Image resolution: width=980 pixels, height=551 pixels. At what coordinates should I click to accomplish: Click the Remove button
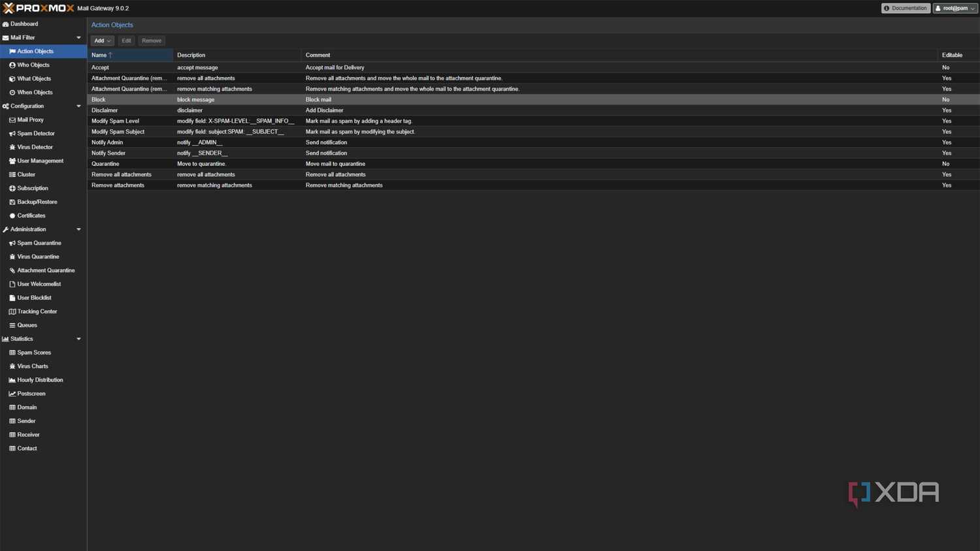click(x=152, y=40)
